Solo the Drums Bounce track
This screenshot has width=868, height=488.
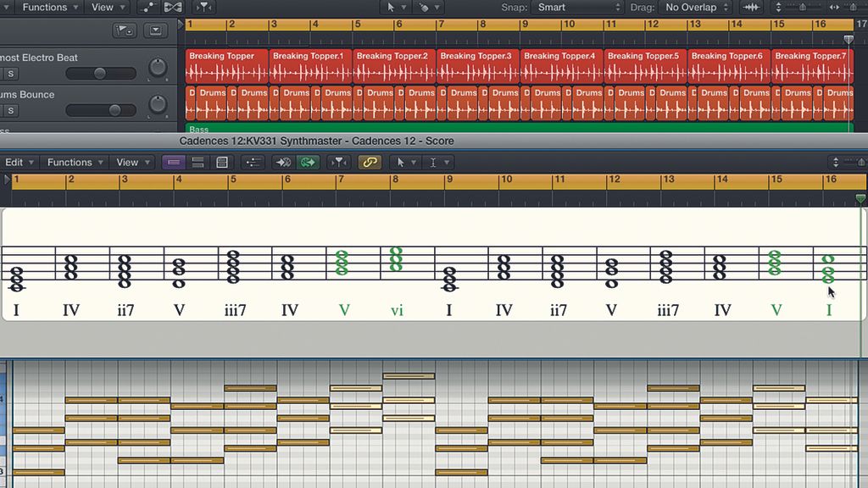(8, 110)
